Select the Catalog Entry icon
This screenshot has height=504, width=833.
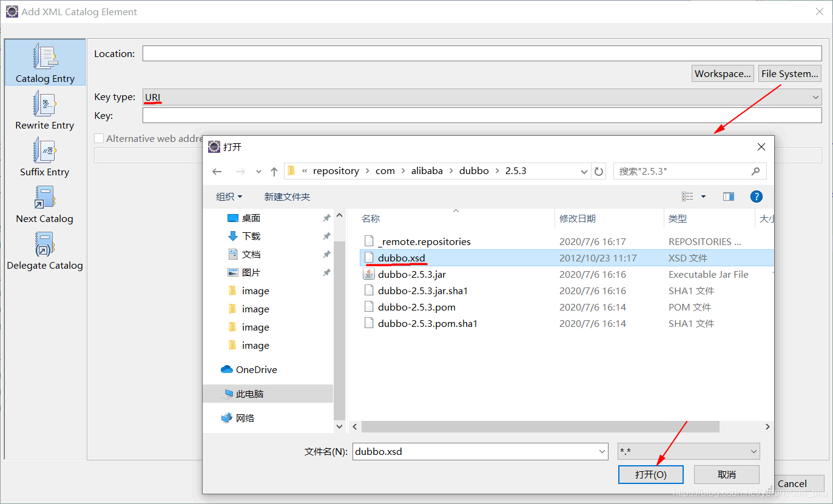pyautogui.click(x=45, y=56)
